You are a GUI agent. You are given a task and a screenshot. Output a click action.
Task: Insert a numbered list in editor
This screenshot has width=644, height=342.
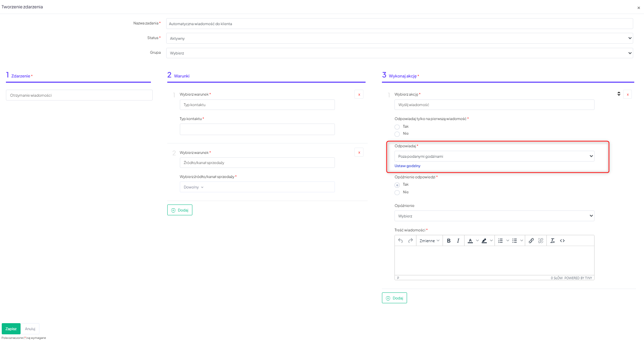[x=500, y=241]
